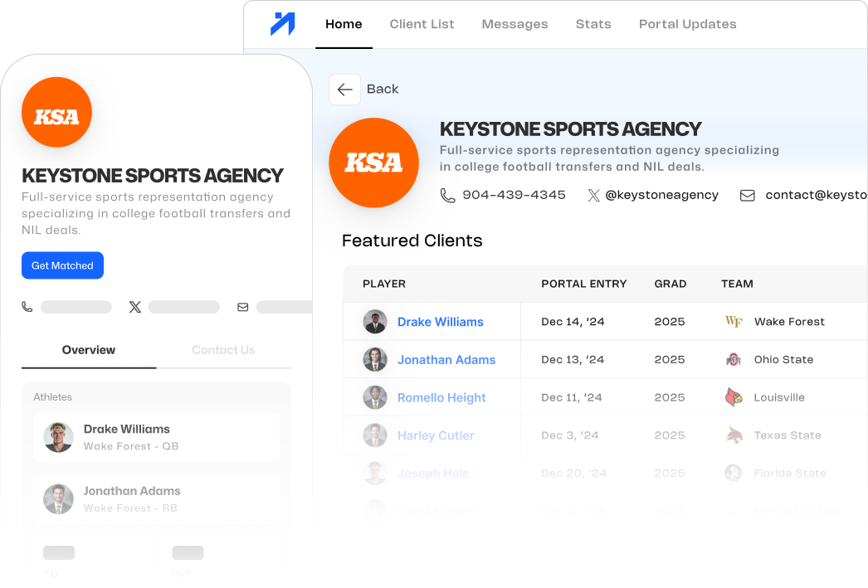This screenshot has height=588, width=868.
Task: Go to the Stats tab
Action: [593, 24]
